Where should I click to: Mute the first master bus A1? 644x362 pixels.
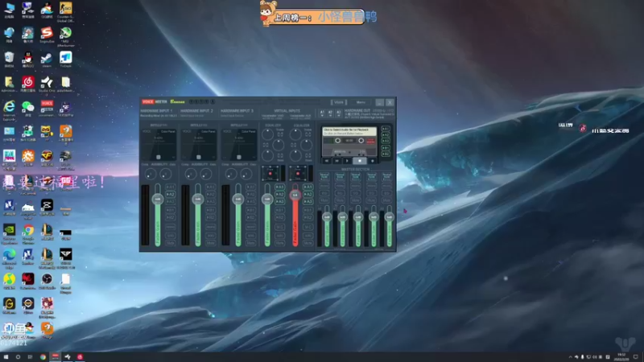(324, 200)
